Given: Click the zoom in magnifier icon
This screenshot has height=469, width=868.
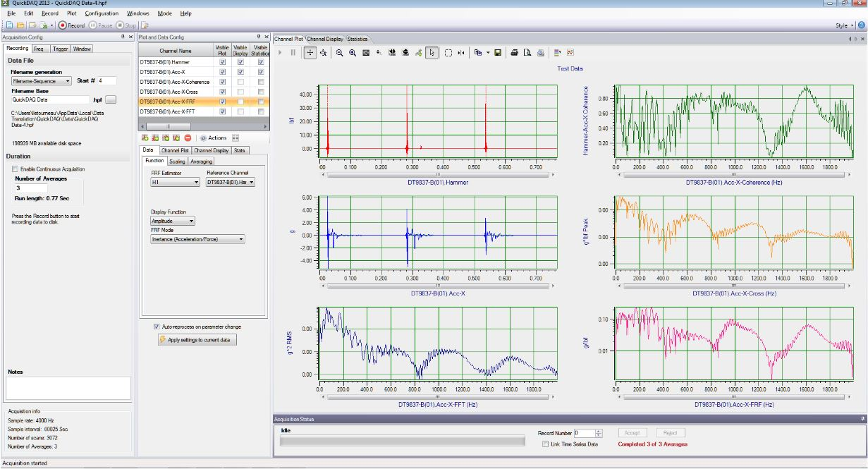Looking at the screenshot, I should pyautogui.click(x=352, y=53).
